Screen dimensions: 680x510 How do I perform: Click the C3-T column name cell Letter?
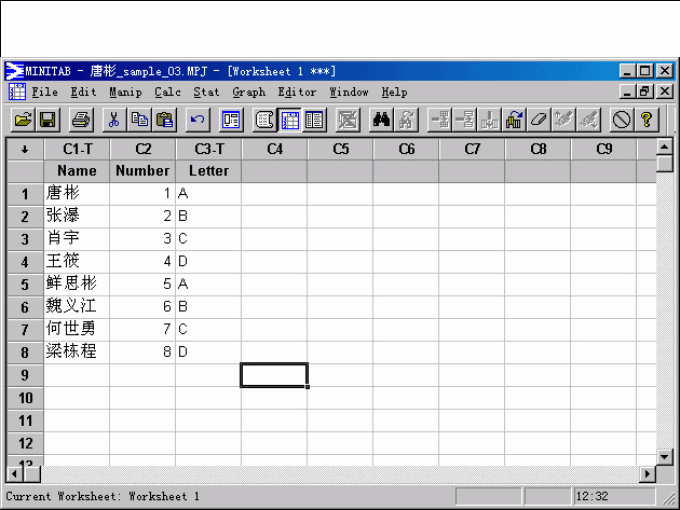[x=208, y=171]
